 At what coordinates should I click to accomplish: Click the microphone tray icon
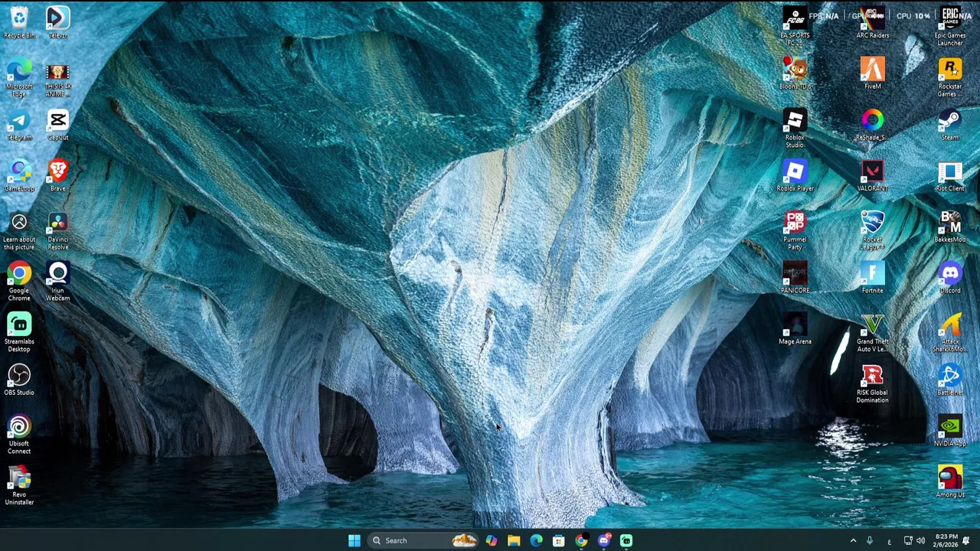(870, 540)
